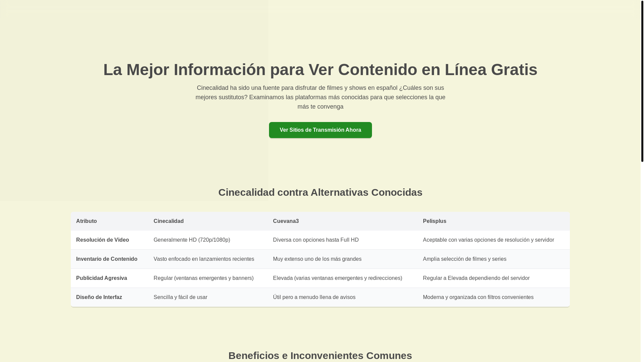Click cell 'Aceptable con varias opciones de resolución y servidor'
This screenshot has width=644, height=362.
coord(494,240)
